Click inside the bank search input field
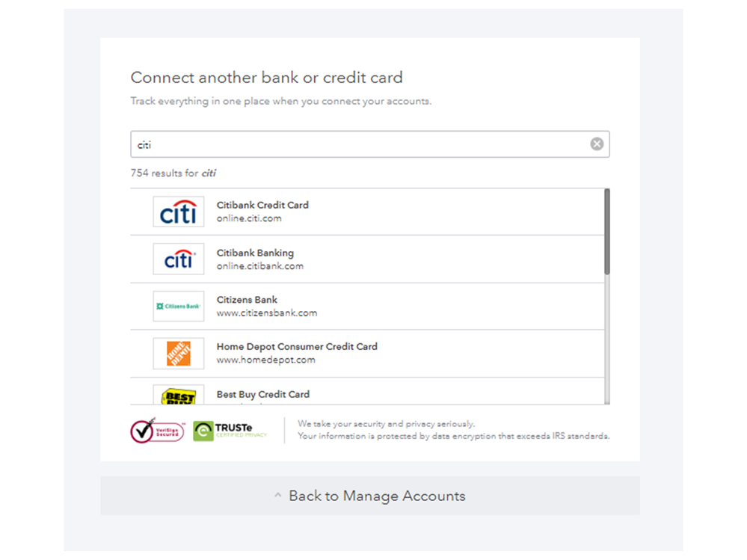The width and height of the screenshot is (747, 560). (359, 144)
